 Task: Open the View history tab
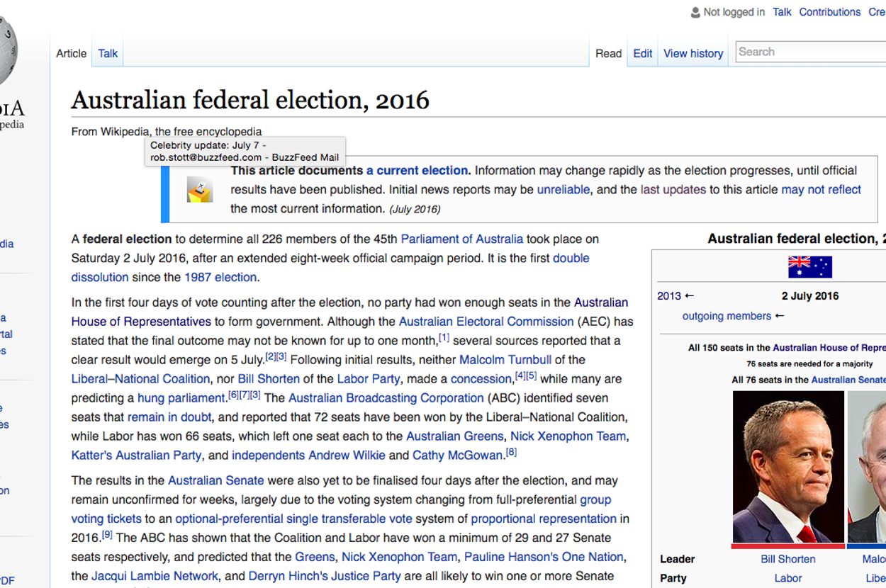(x=692, y=53)
